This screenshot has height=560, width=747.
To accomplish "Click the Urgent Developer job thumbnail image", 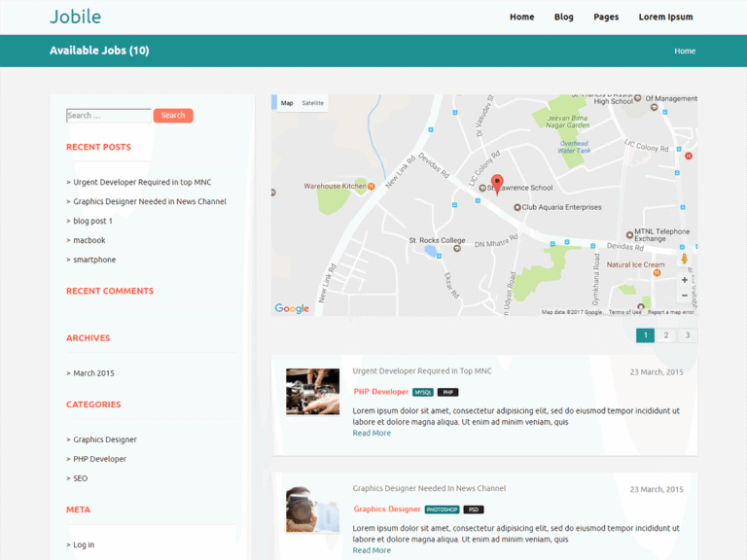I will point(312,391).
